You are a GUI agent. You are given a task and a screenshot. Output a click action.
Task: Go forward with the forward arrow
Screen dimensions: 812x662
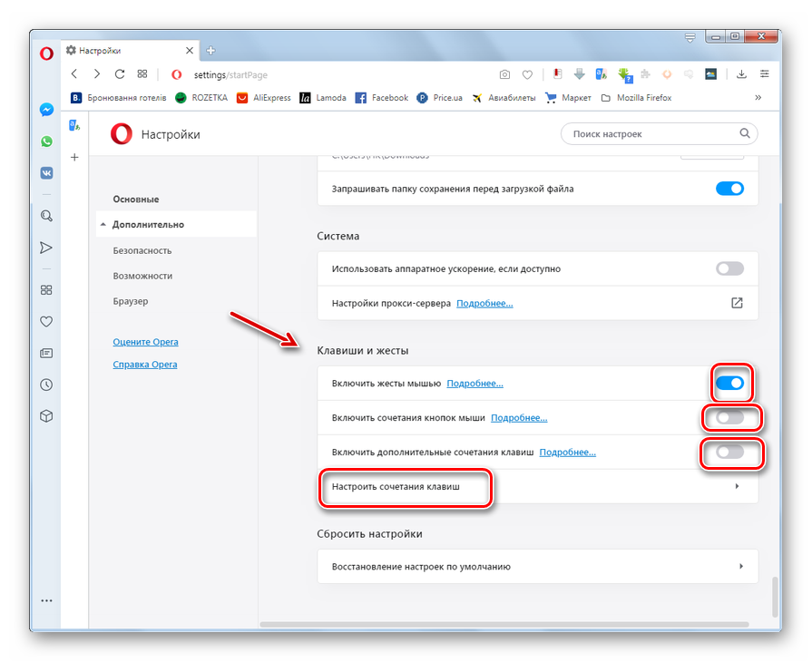(97, 74)
